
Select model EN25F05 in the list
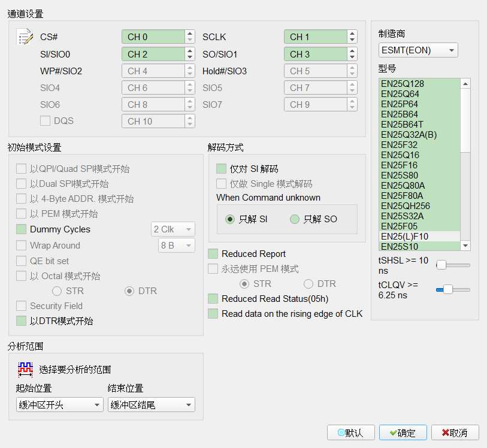pos(419,226)
